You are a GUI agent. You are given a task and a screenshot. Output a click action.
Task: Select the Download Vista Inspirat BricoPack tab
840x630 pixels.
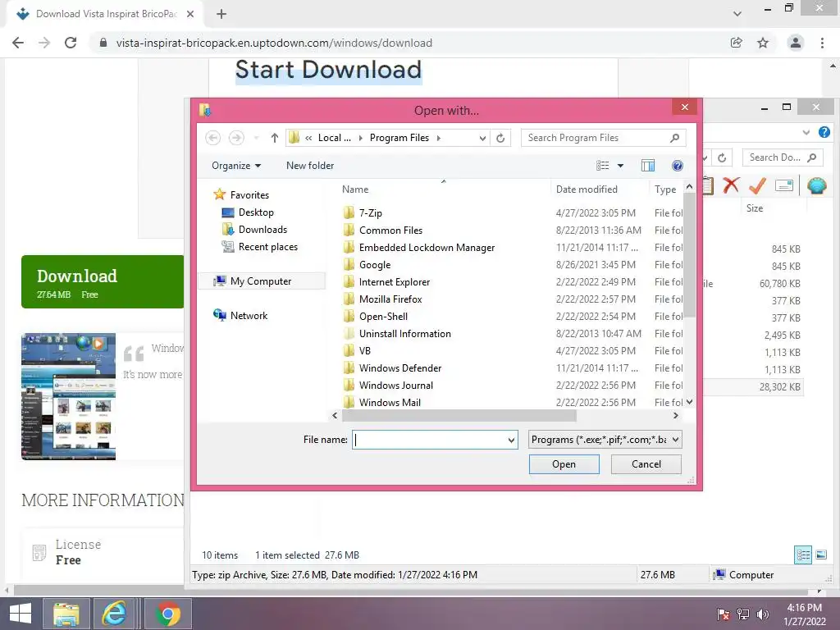pyautogui.click(x=106, y=14)
